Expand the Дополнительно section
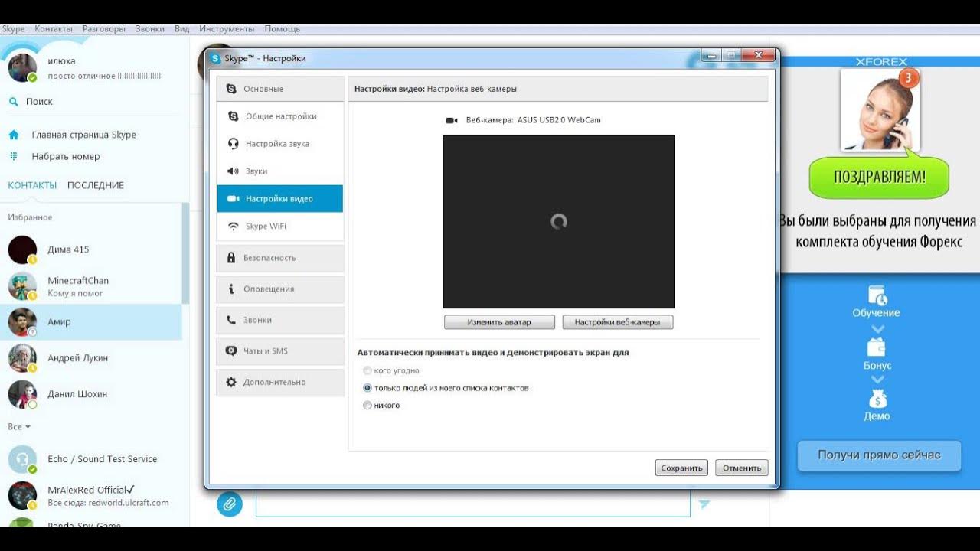The height and width of the screenshot is (551, 980). click(280, 382)
